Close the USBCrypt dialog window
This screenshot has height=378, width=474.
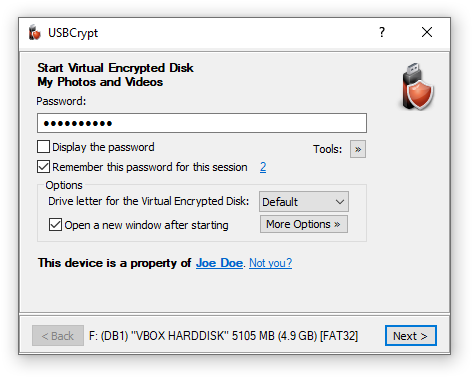[x=427, y=32]
